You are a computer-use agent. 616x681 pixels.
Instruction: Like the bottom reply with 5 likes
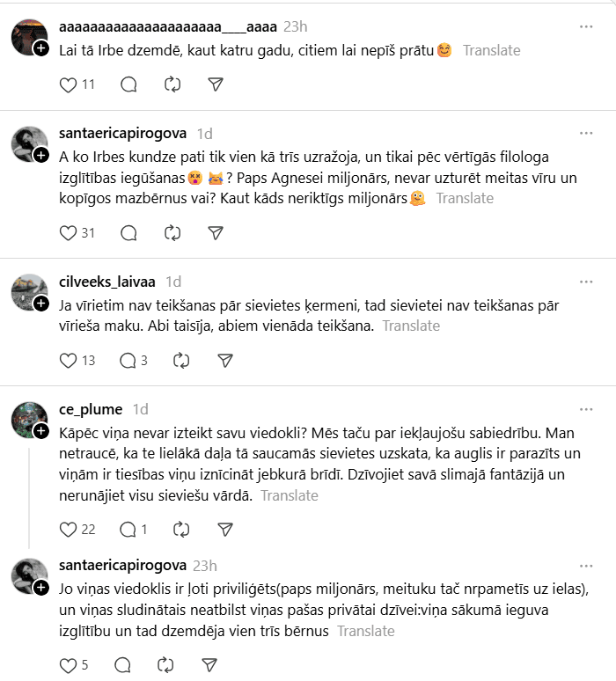pyautogui.click(x=68, y=664)
